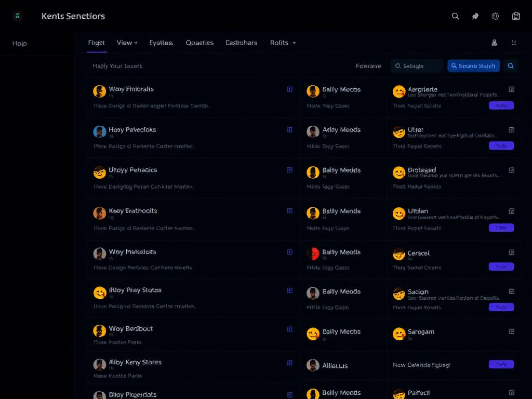532x399 pixels.
Task: Click the search icon in top header
Action: (455, 16)
